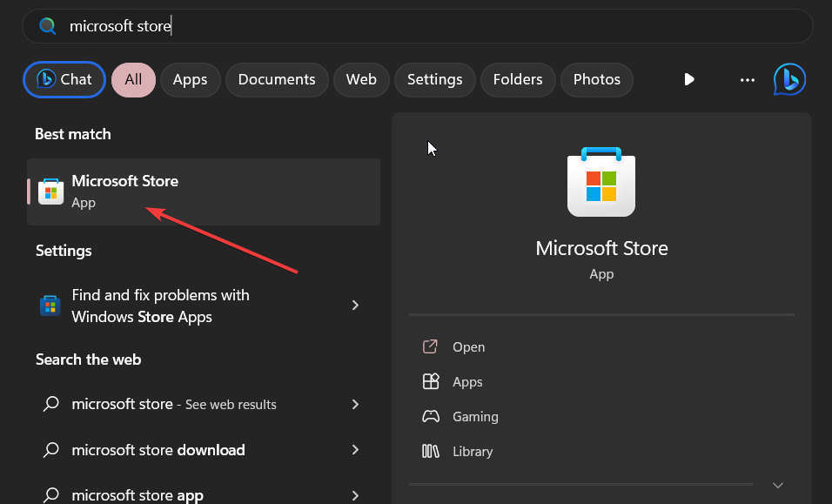Switch to the Documents filter tab
Image resolution: width=832 pixels, height=504 pixels.
point(277,79)
